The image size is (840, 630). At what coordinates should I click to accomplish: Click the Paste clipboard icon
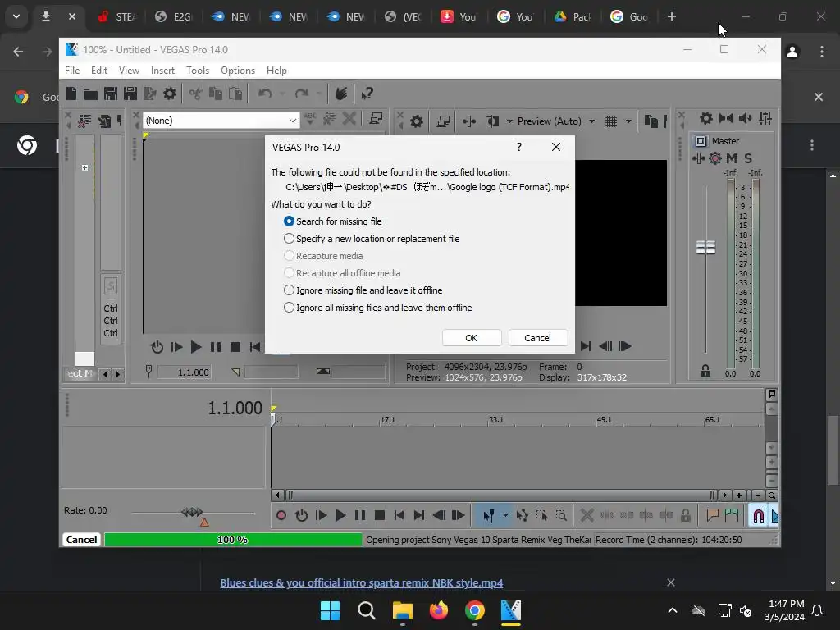235,94
